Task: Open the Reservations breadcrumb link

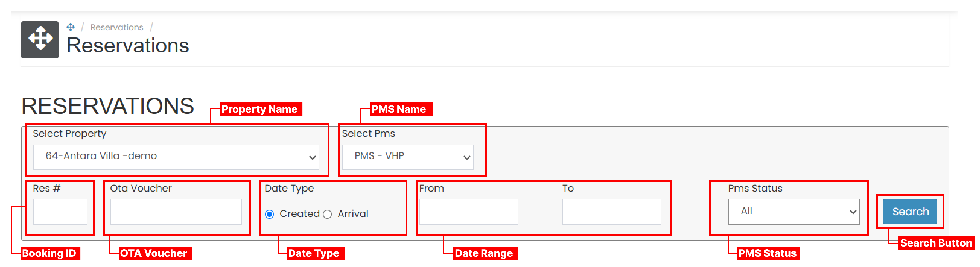Action: click(x=117, y=27)
